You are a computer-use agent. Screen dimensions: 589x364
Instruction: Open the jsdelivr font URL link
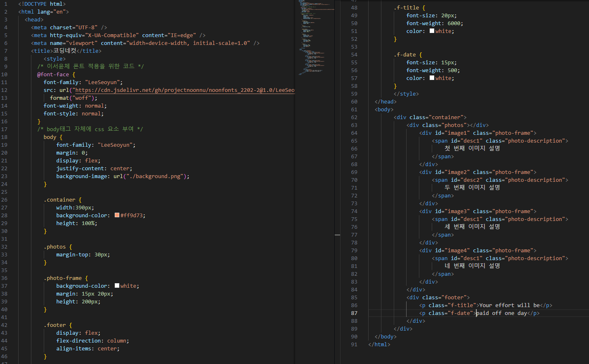tap(185, 90)
